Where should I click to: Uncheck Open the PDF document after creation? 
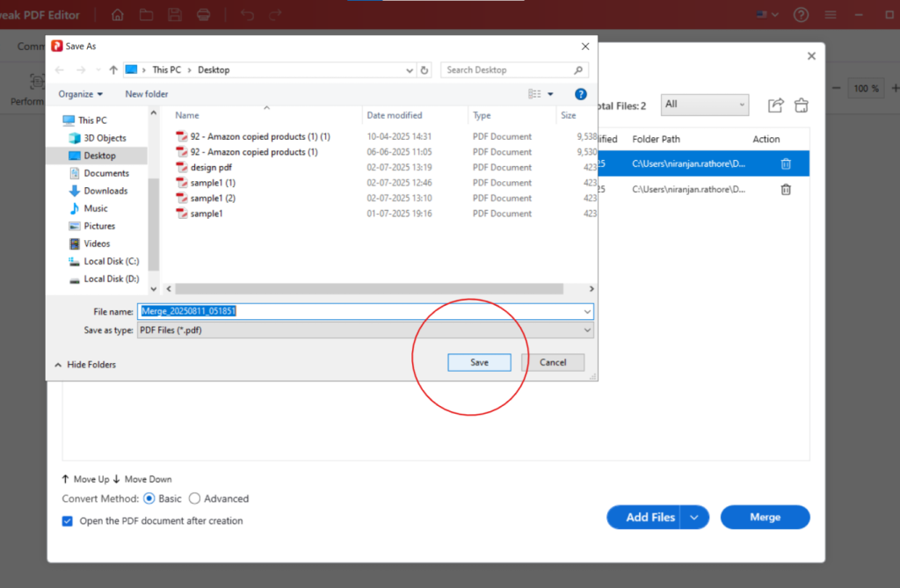point(68,520)
